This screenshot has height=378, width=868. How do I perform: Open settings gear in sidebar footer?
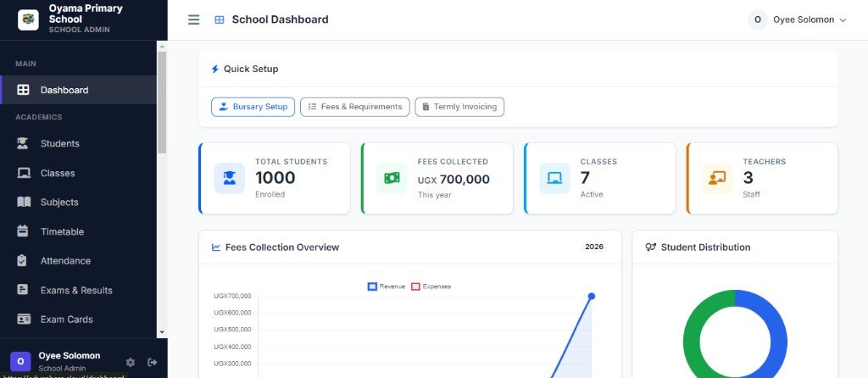point(130,363)
